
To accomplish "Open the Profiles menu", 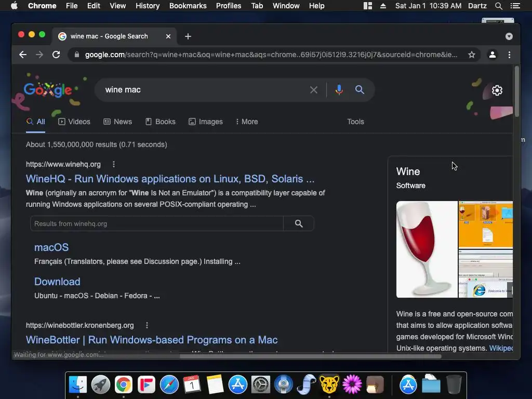I will click(229, 6).
